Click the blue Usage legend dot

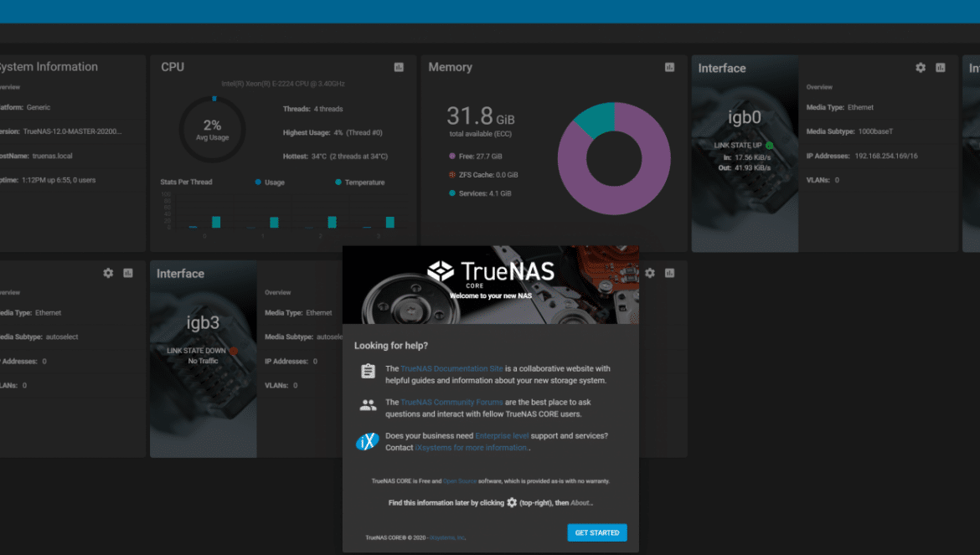pyautogui.click(x=258, y=182)
